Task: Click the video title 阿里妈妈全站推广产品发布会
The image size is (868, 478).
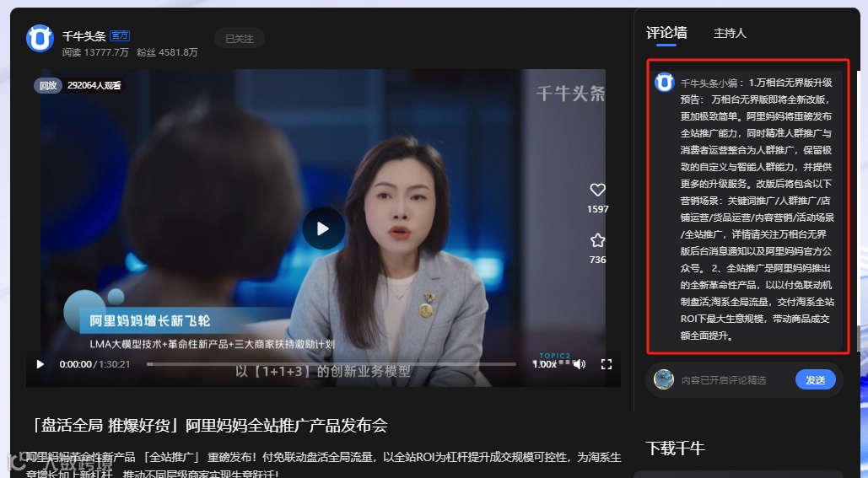Action: 210,426
